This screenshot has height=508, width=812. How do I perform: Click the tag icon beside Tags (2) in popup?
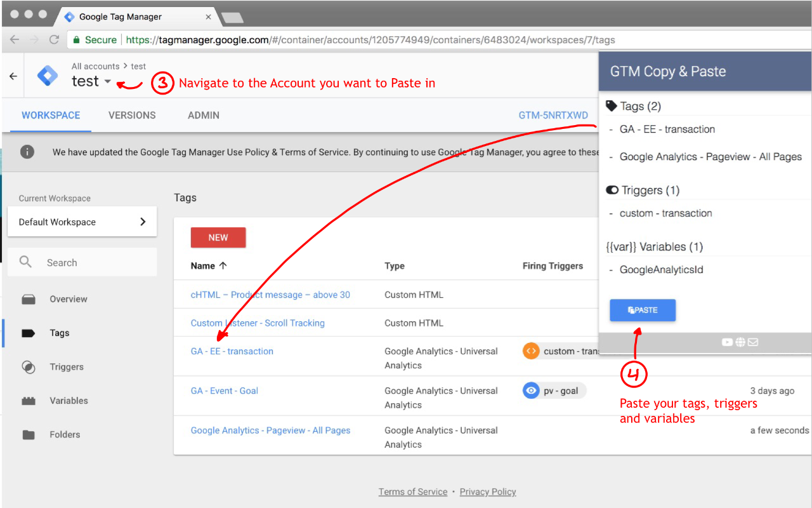coord(612,106)
